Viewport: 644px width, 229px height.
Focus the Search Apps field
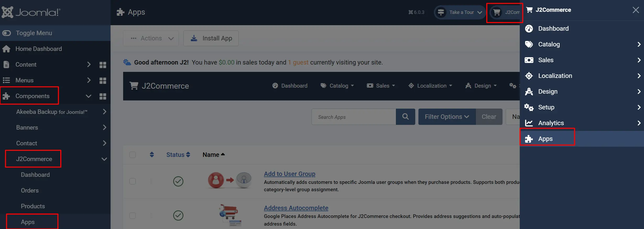click(x=354, y=117)
